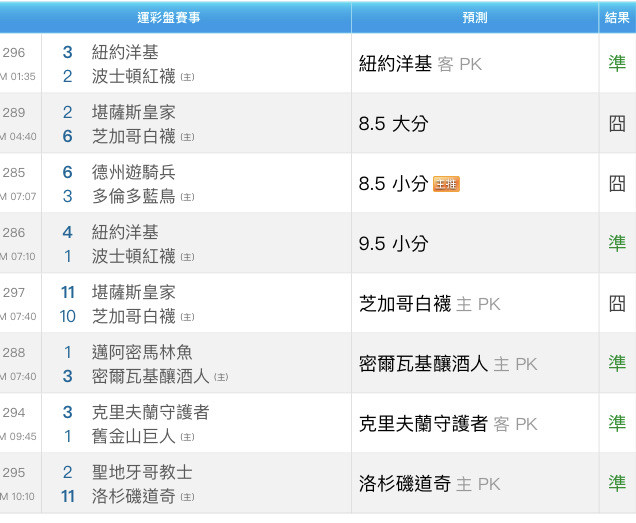The image size is (636, 523).
Task: Click 準 result for game 286
Action: [x=617, y=244]
